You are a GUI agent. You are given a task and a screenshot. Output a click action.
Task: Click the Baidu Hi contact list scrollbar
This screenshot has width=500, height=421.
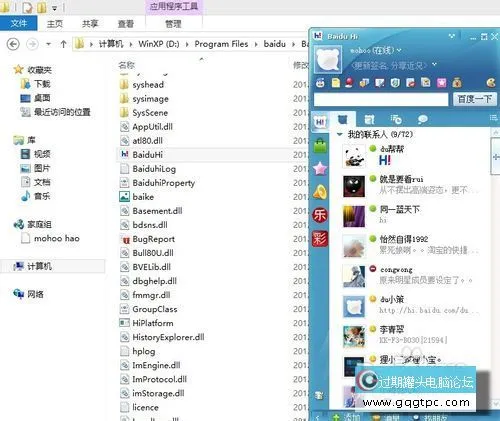coord(495,157)
